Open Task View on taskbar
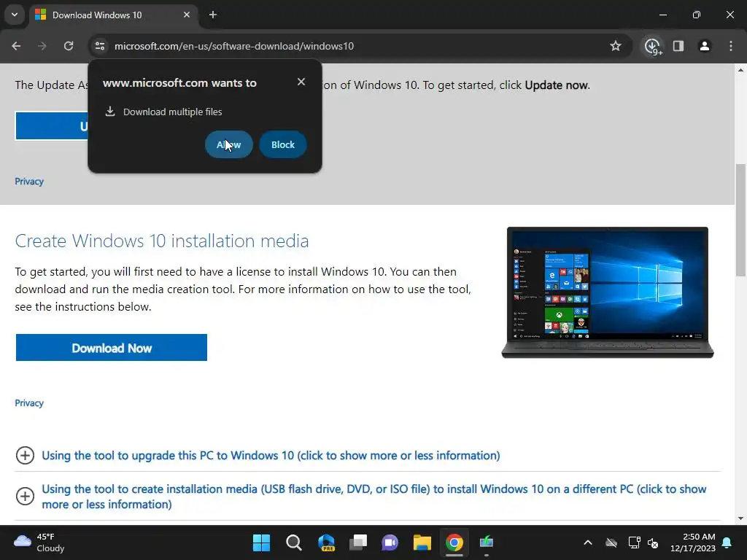 358,542
